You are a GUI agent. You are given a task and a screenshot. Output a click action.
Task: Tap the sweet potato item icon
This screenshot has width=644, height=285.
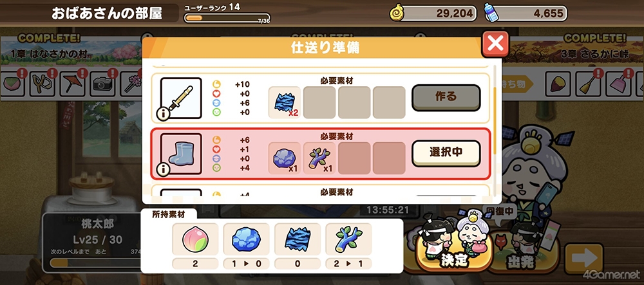(x=558, y=84)
